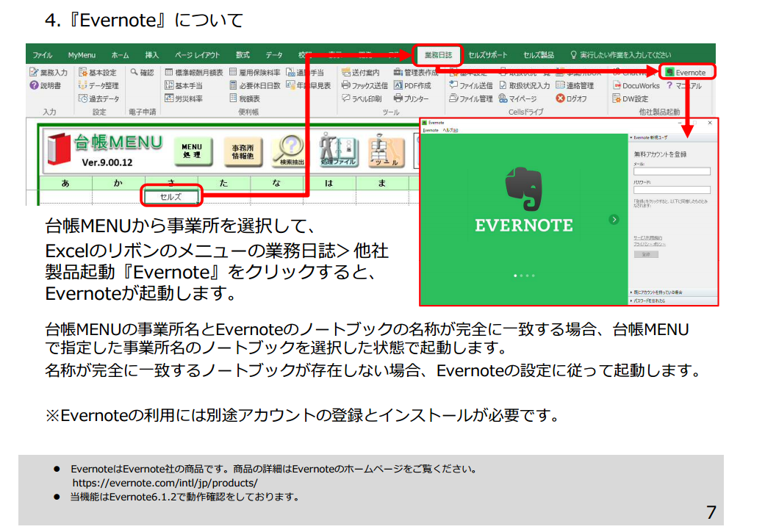Launch Evernote from 他社製品起動 group
The width and height of the screenshot is (765, 532).
pos(686,73)
